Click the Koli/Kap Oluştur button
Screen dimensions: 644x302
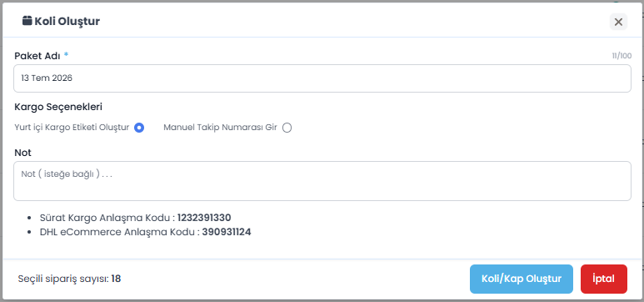(x=522, y=279)
